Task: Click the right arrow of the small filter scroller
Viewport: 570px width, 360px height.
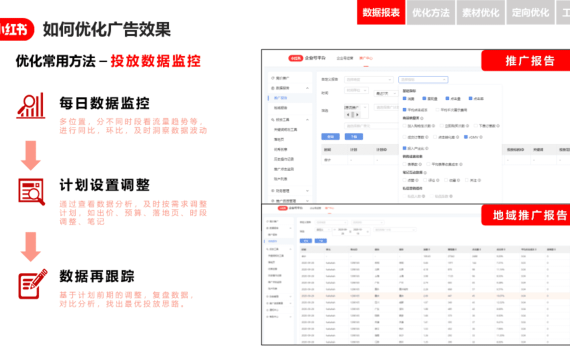Action: pos(357,115)
